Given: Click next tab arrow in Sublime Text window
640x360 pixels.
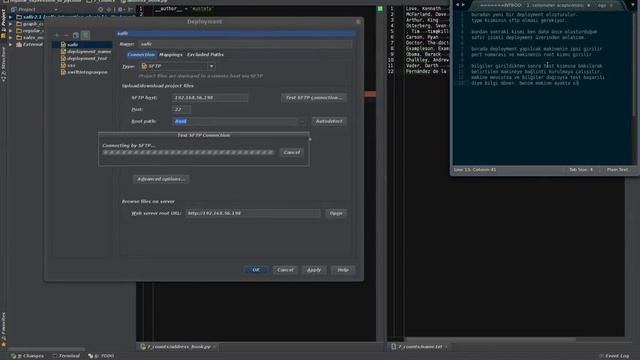Looking at the screenshot, I should [463, 5].
